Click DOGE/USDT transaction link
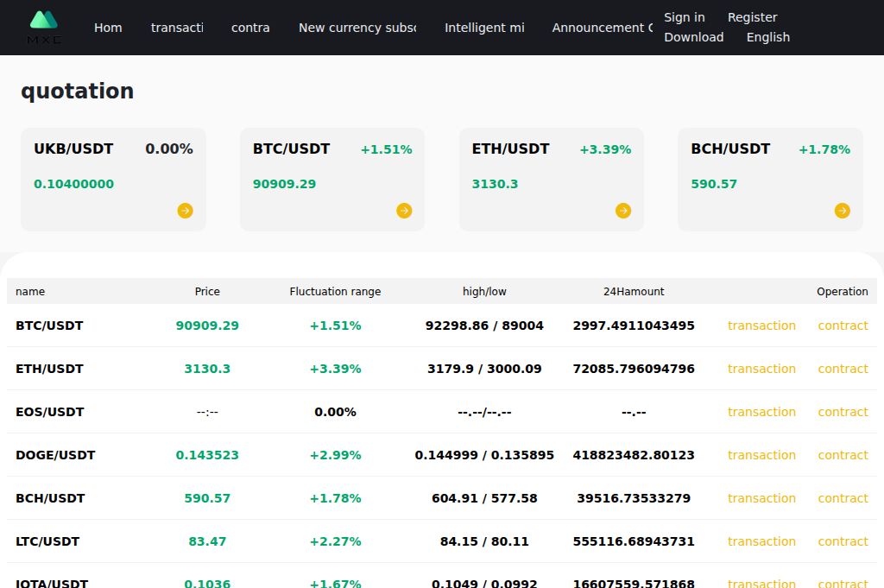The image size is (884, 588). click(x=761, y=455)
